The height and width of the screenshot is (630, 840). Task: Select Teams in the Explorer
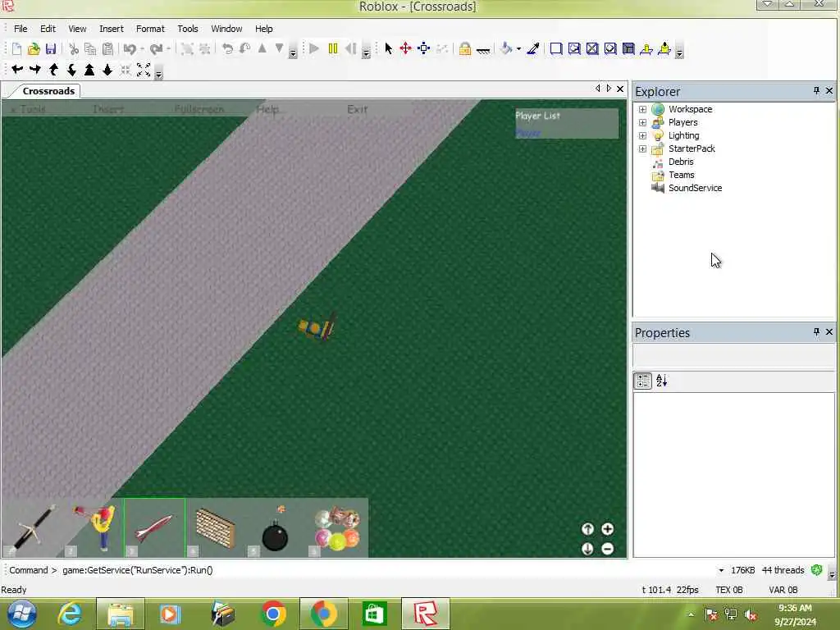point(681,175)
